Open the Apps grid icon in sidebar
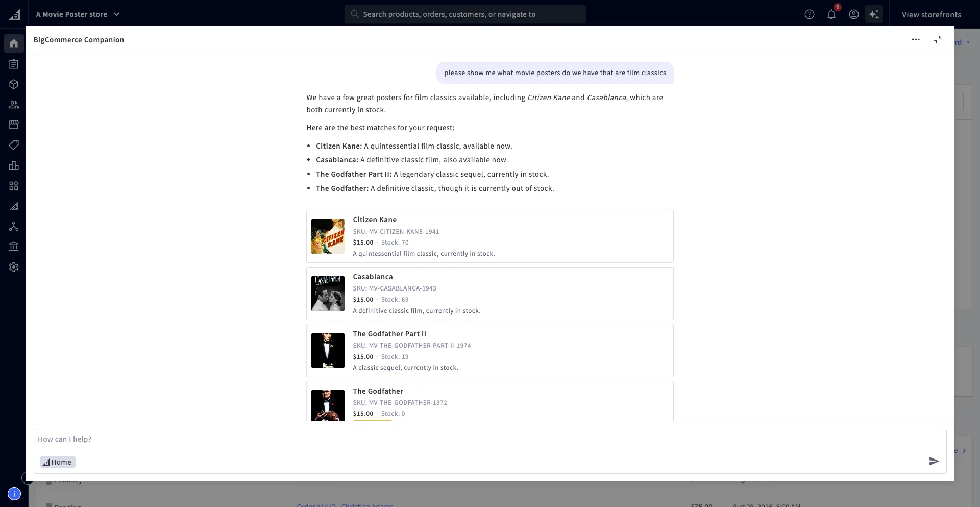Screen dimensions: 980x507 coord(14,186)
